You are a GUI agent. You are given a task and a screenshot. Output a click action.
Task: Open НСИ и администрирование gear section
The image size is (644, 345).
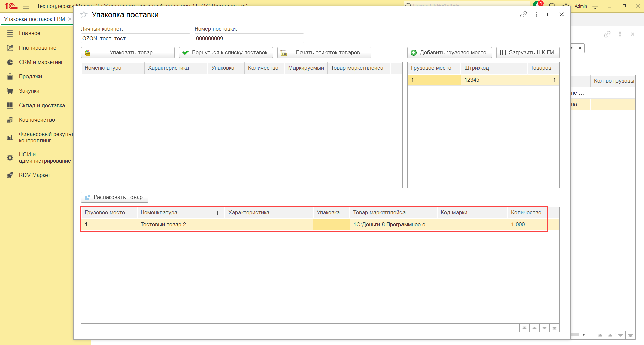(x=45, y=158)
